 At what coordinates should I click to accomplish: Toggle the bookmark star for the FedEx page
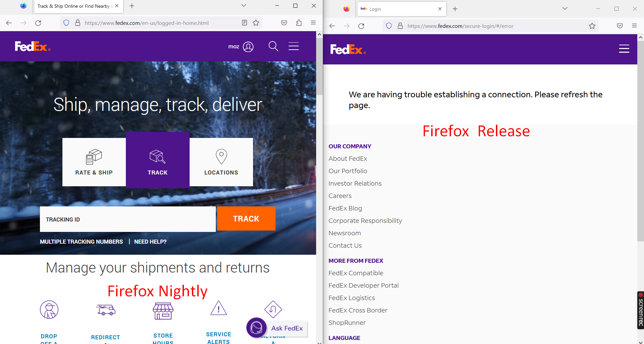coord(256,23)
